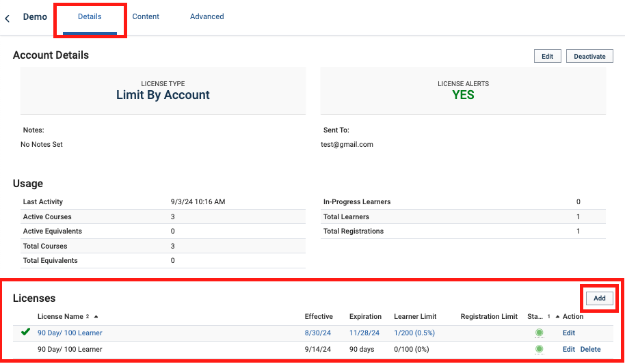The height and width of the screenshot is (364, 625).
Task: Click the Status column sort arrow
Action: coord(557,317)
